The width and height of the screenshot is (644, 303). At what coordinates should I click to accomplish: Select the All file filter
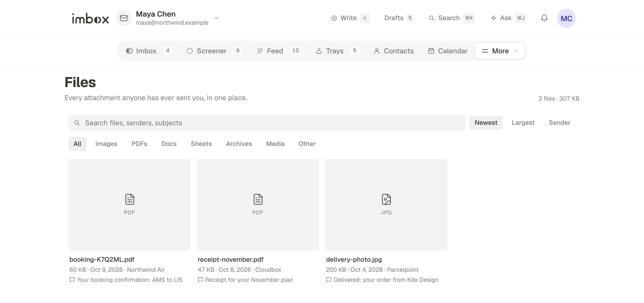pyautogui.click(x=77, y=144)
